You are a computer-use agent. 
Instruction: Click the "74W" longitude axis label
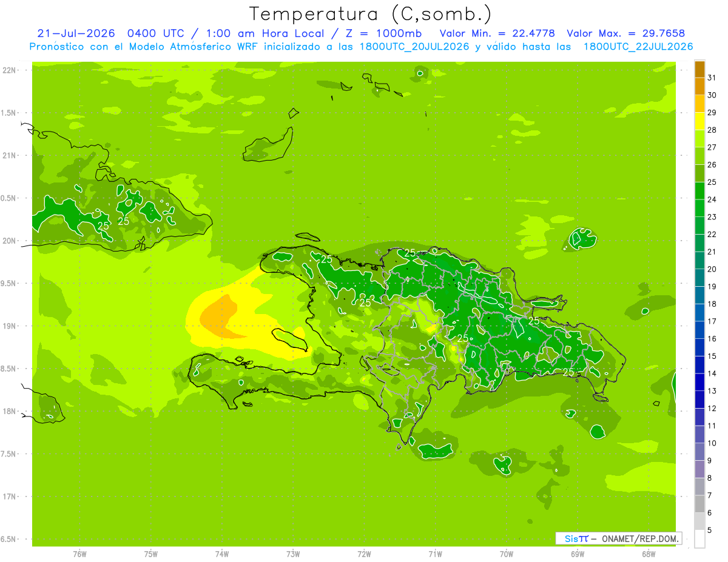[221, 554]
